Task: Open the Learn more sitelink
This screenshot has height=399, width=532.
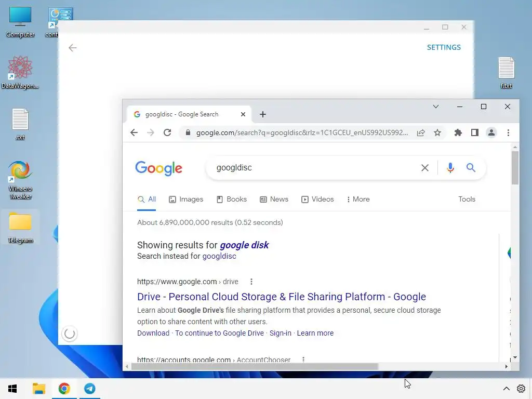Action: 315,333
